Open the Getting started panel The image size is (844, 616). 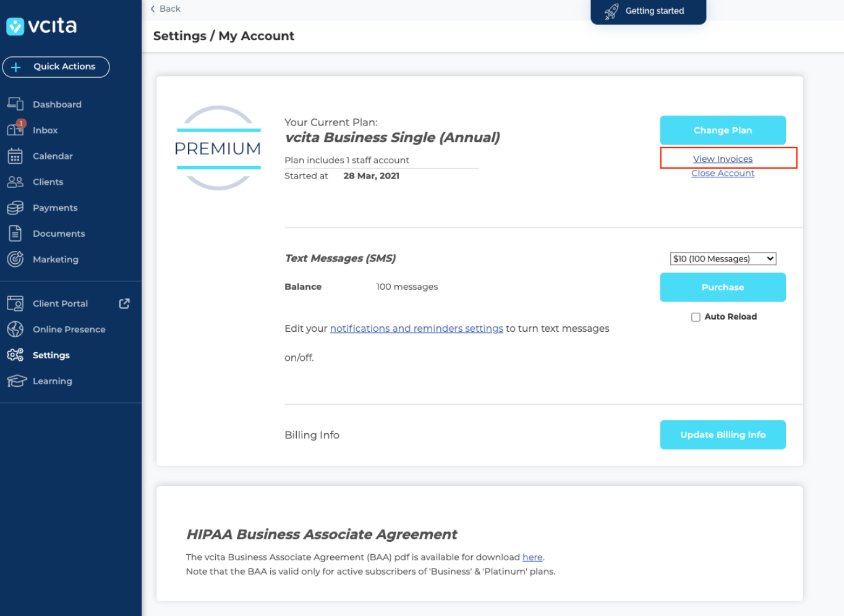tap(648, 11)
